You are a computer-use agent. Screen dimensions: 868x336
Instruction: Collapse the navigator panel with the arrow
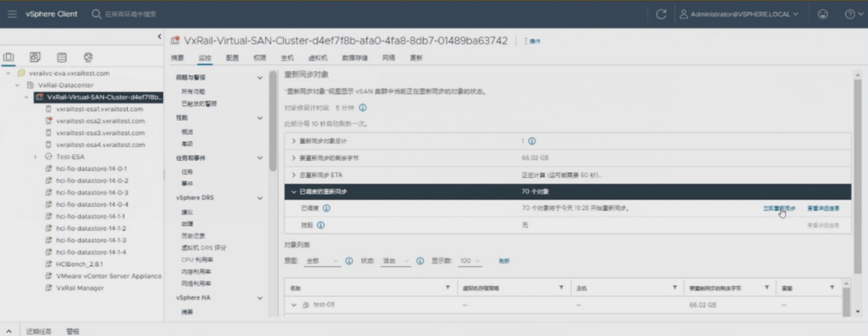point(159,36)
